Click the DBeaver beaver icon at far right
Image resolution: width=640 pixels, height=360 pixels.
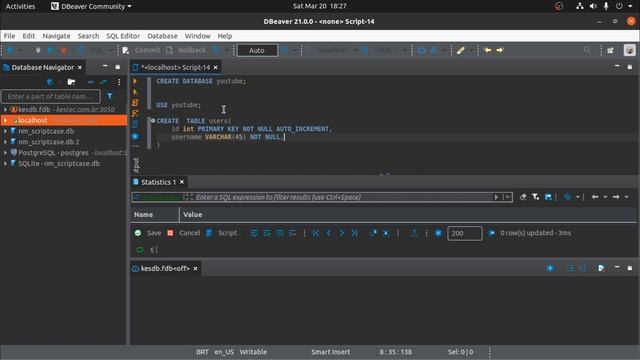tap(629, 50)
